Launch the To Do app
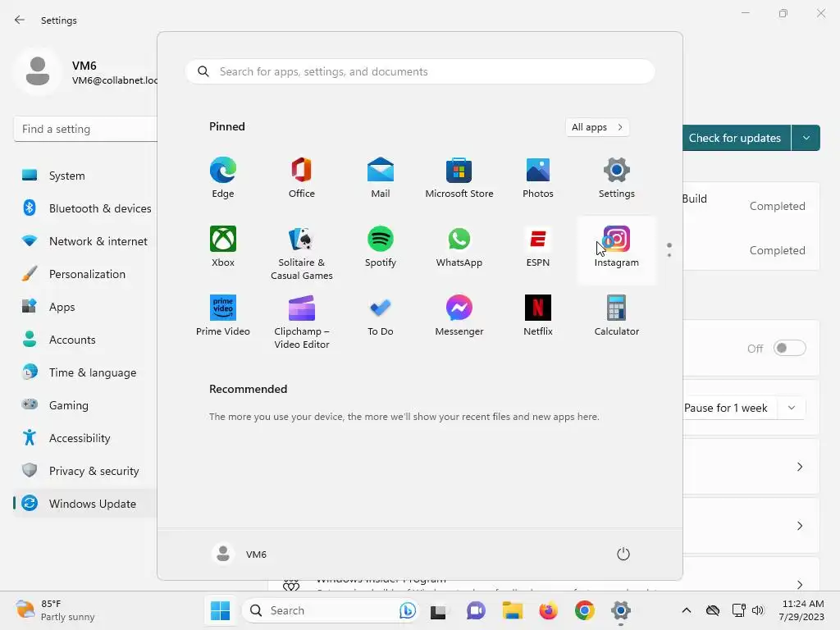840x630 pixels. point(381,316)
